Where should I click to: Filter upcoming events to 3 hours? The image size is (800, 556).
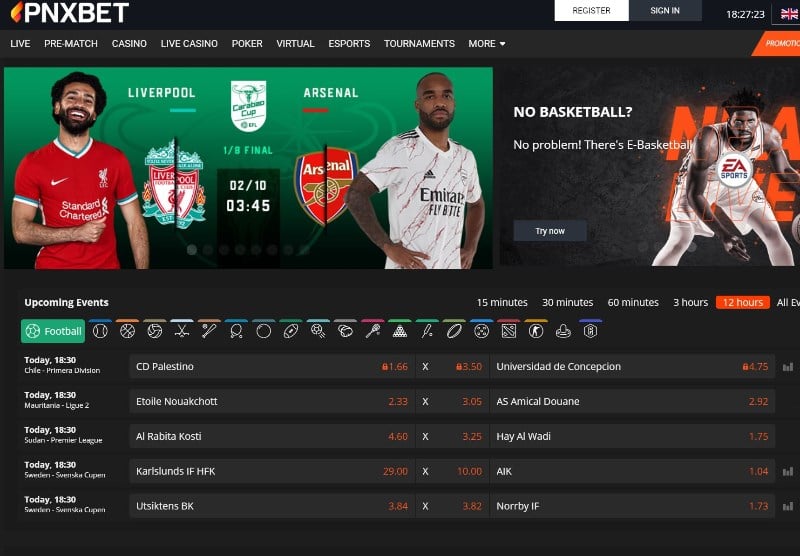coord(690,302)
